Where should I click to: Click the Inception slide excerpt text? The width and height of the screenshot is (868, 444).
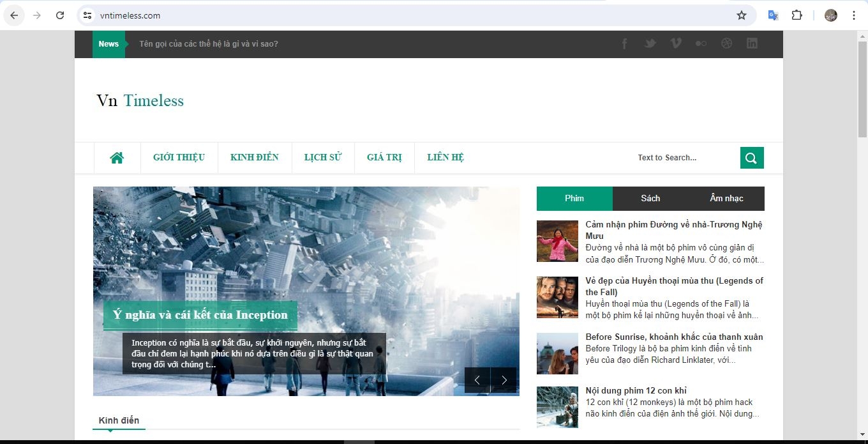point(254,353)
